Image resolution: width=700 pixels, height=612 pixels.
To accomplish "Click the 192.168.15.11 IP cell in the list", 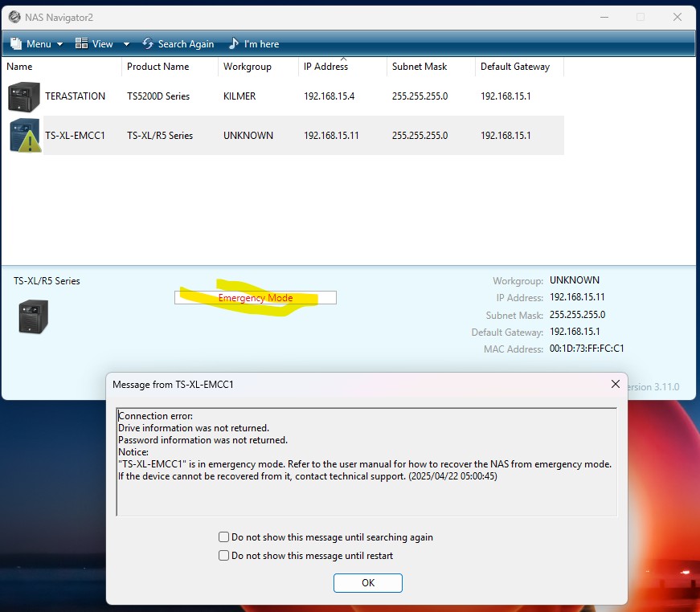I will tap(331, 136).
